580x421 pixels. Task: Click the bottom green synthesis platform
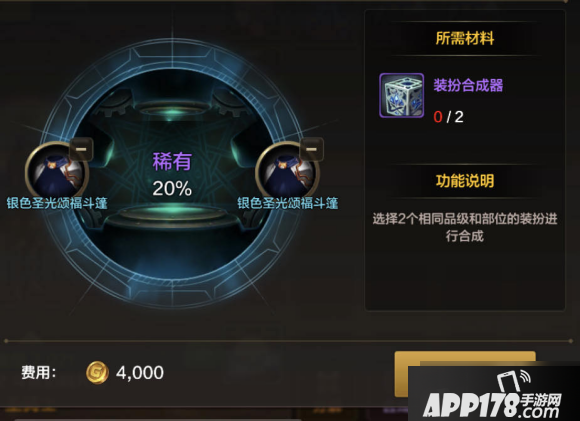[x=172, y=216]
